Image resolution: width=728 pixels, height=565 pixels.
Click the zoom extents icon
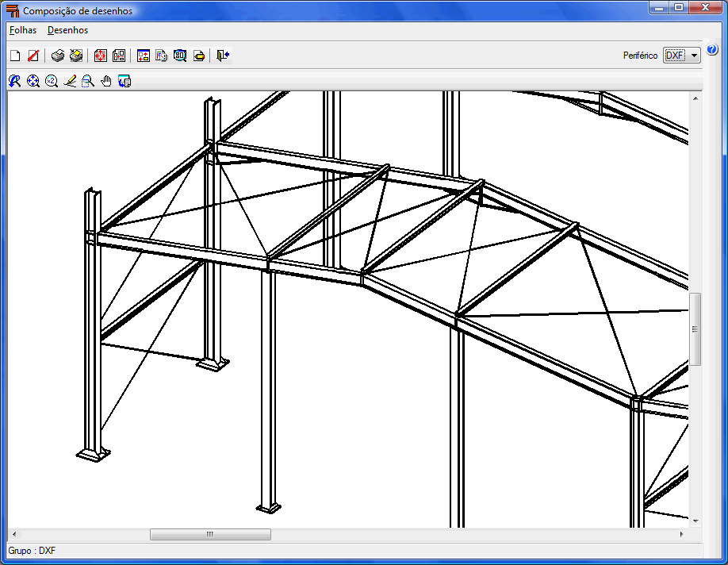click(x=33, y=81)
